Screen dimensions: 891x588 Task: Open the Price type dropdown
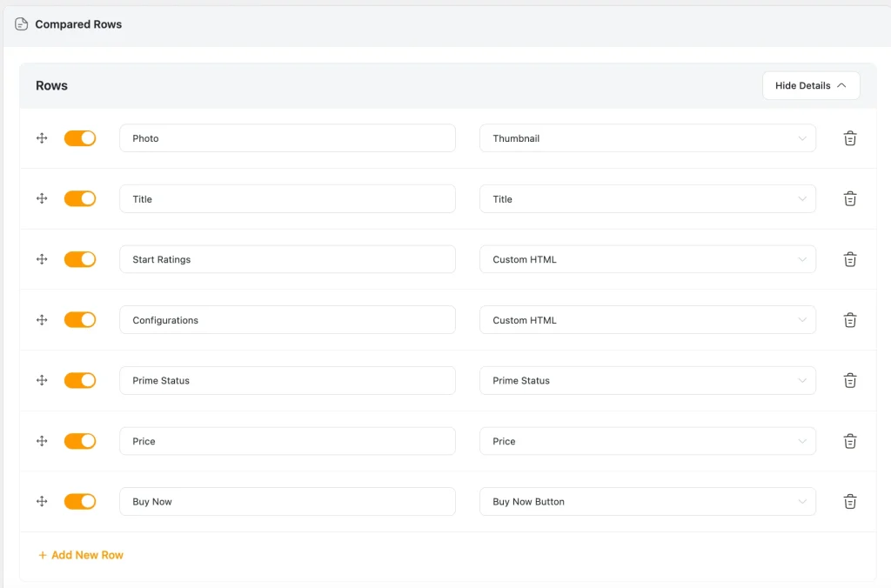coord(647,441)
